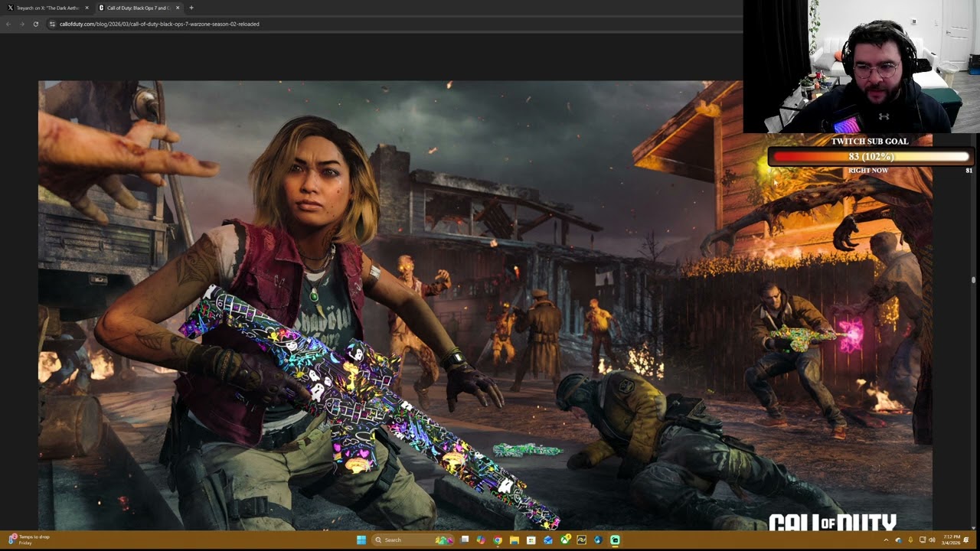Launch Copilot from the taskbar
980x551 pixels.
click(481, 540)
